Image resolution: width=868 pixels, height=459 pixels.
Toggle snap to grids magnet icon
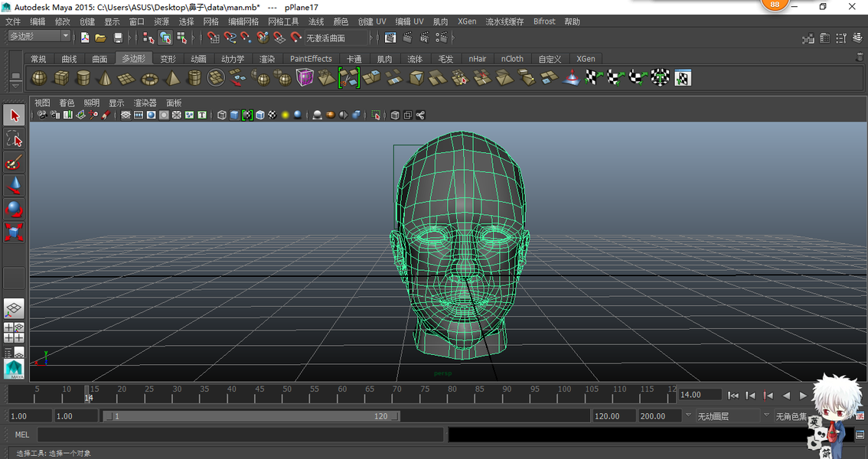point(213,37)
